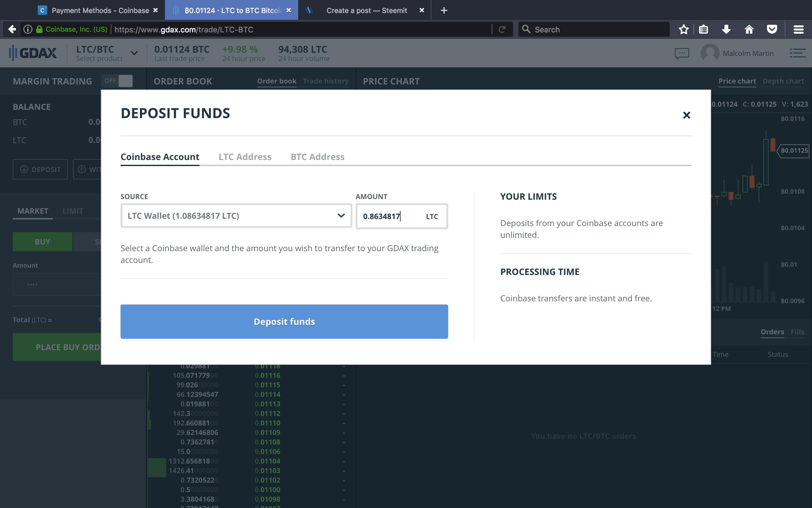The width and height of the screenshot is (812, 508).
Task: Open the LTC Wallet source dropdown
Action: point(236,216)
